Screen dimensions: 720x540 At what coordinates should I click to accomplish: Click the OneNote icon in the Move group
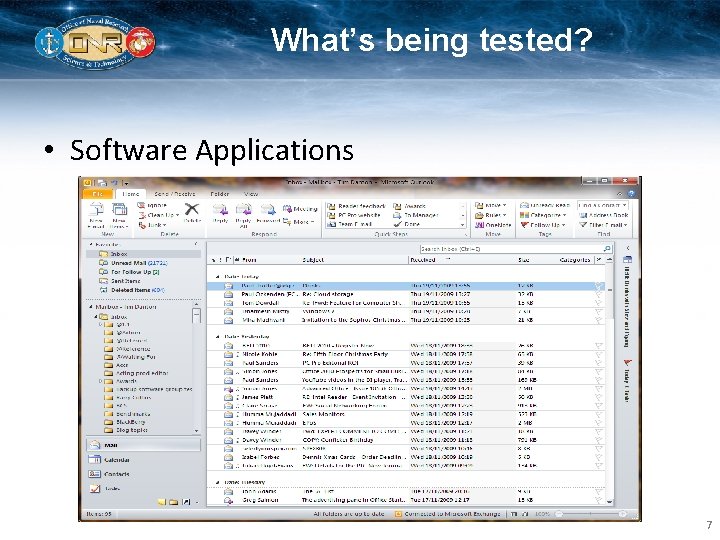pos(479,225)
